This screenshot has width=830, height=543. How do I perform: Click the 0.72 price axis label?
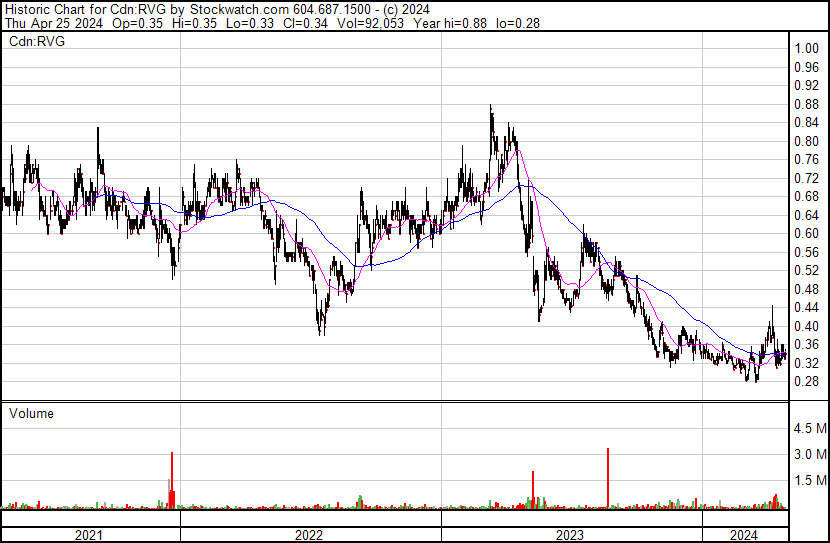pyautogui.click(x=807, y=178)
